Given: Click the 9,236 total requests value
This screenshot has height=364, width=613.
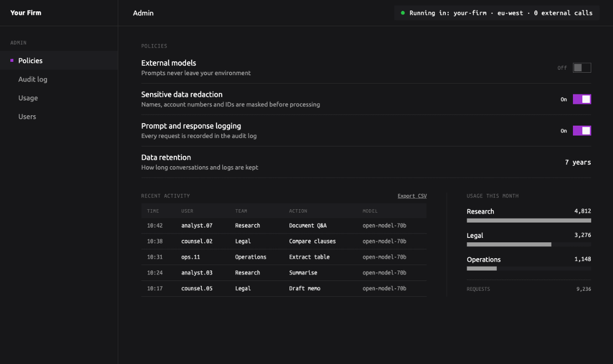Looking at the screenshot, I should coord(584,289).
